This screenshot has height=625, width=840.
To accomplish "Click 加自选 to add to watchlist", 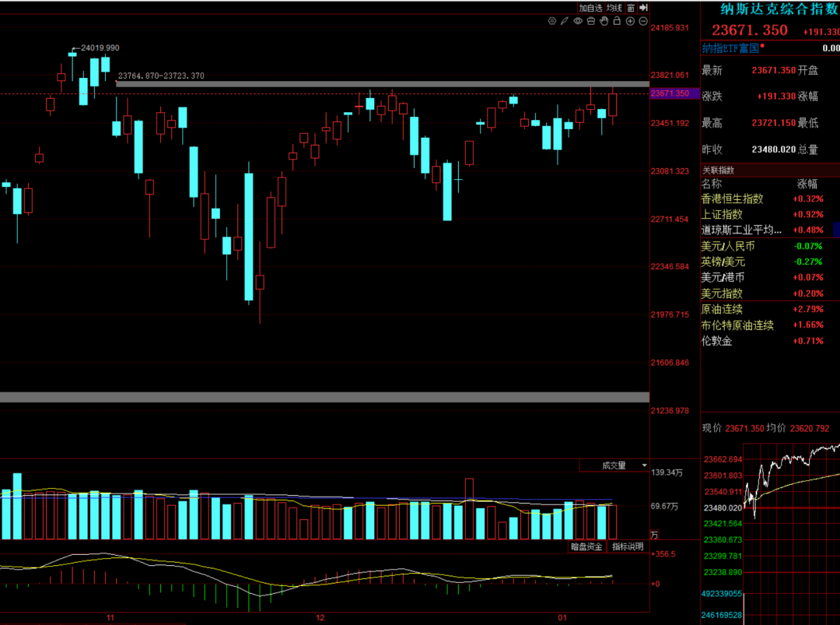I will tap(590, 8).
